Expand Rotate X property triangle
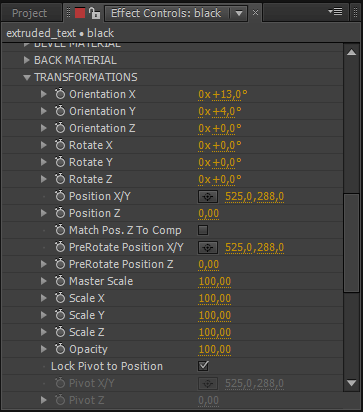Image resolution: width=363 pixels, height=412 pixels. [x=44, y=145]
